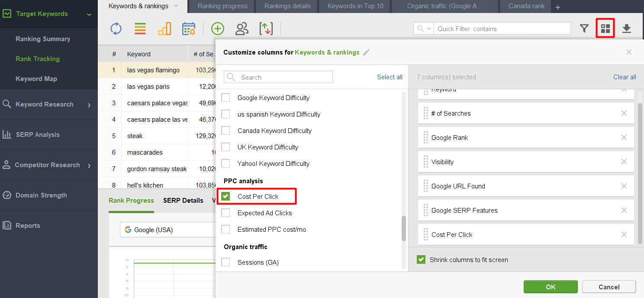Image resolution: width=644 pixels, height=298 pixels.
Task: Click the refresh rankings circular arrows icon
Action: (x=116, y=29)
